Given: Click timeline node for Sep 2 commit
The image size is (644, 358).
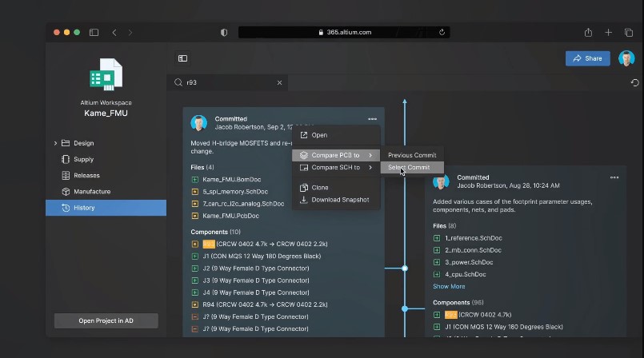Looking at the screenshot, I should (405, 268).
